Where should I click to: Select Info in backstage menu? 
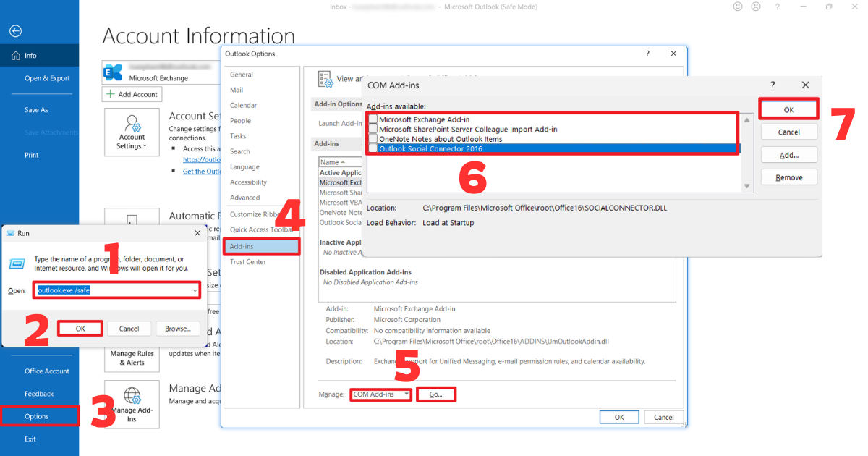click(x=39, y=56)
